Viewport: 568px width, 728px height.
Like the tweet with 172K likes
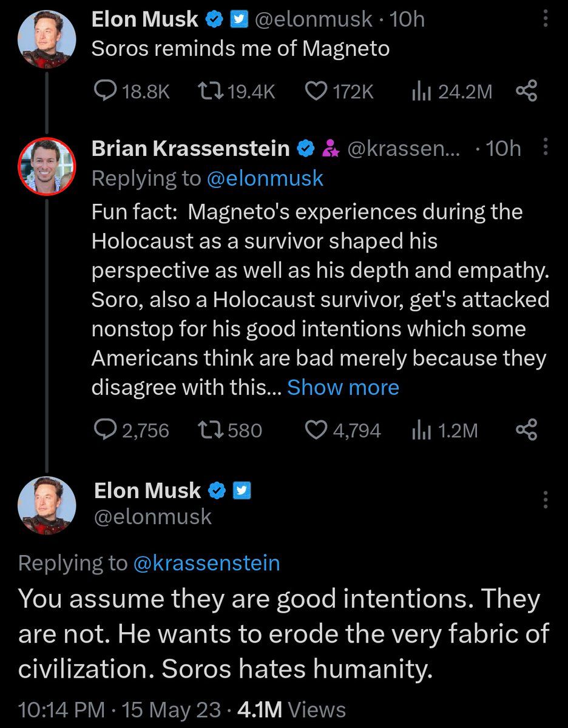tap(316, 91)
